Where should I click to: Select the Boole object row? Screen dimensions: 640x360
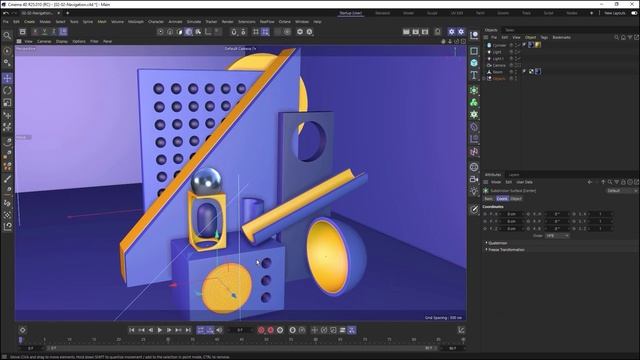[x=497, y=72]
